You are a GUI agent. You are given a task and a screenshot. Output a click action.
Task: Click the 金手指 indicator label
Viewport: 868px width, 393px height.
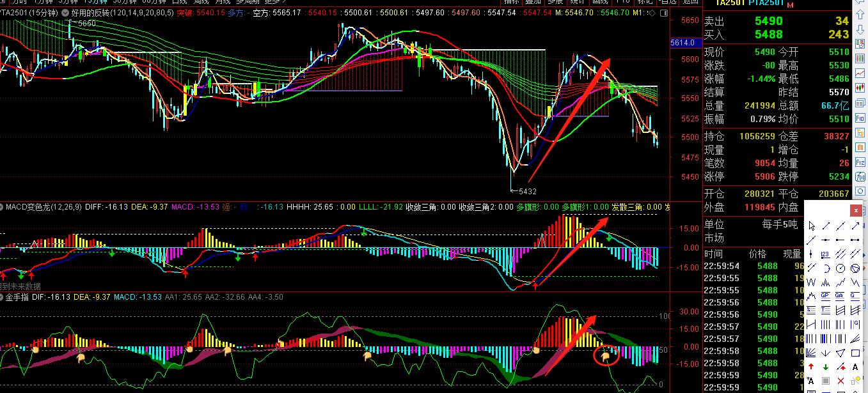pos(17,297)
